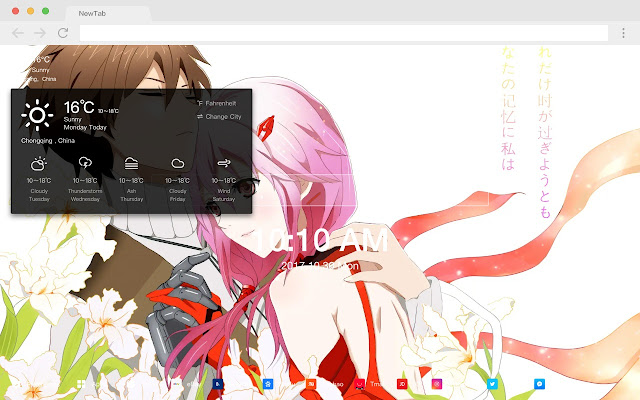
Task: Open the Twitter shortcut icon
Action: pyautogui.click(x=492, y=384)
